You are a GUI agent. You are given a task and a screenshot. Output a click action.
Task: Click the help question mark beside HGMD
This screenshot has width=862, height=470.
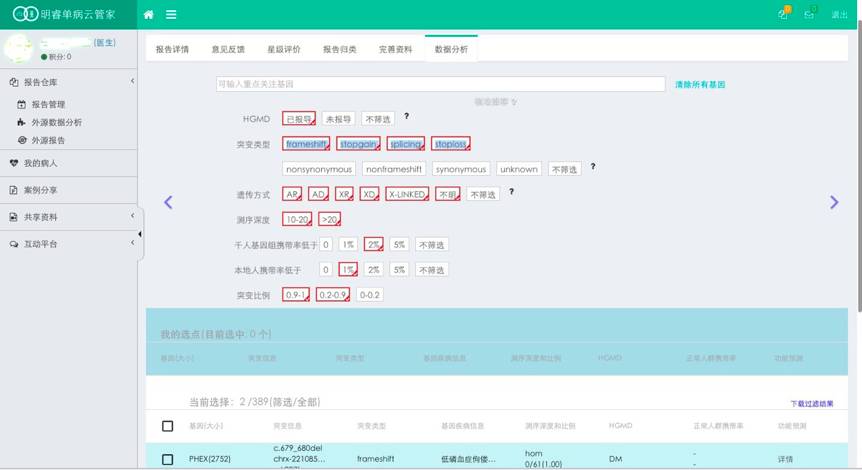tap(406, 118)
